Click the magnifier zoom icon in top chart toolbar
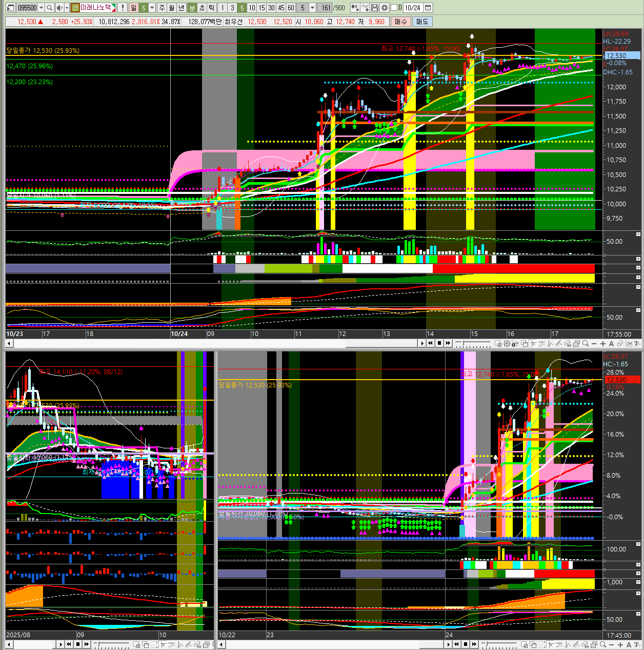Image resolution: width=644 pixels, height=650 pixels. click(x=586, y=344)
